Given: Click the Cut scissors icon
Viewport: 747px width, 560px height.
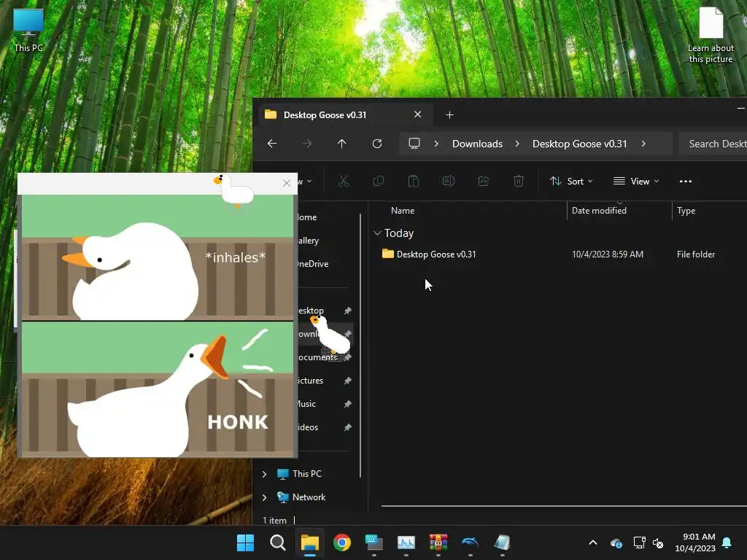Looking at the screenshot, I should tap(344, 181).
